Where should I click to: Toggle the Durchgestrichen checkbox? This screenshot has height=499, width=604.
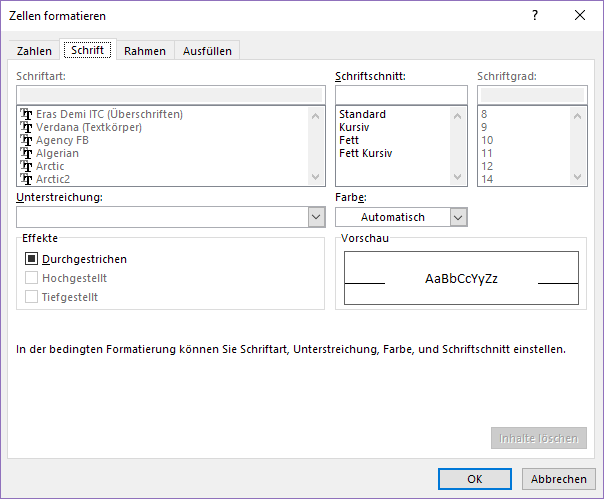coord(31,259)
